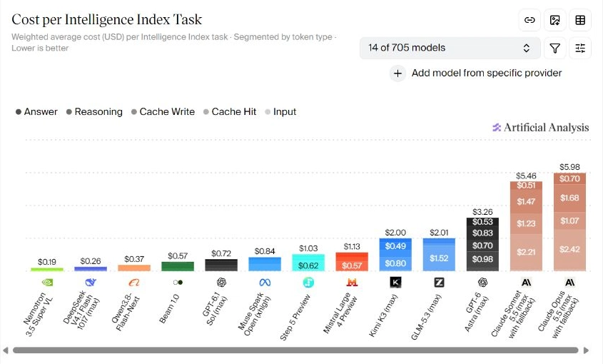Click the $0.57 segment of Mistral Large 4

tap(352, 266)
